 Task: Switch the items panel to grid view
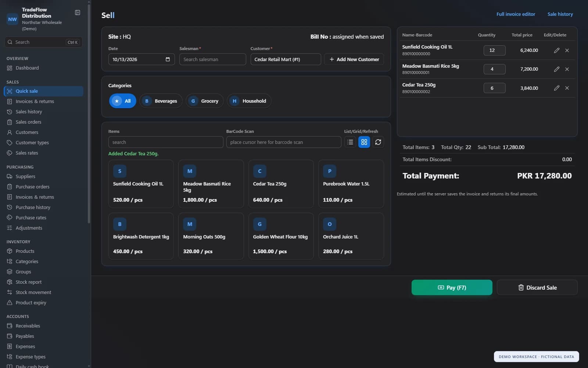tap(364, 142)
